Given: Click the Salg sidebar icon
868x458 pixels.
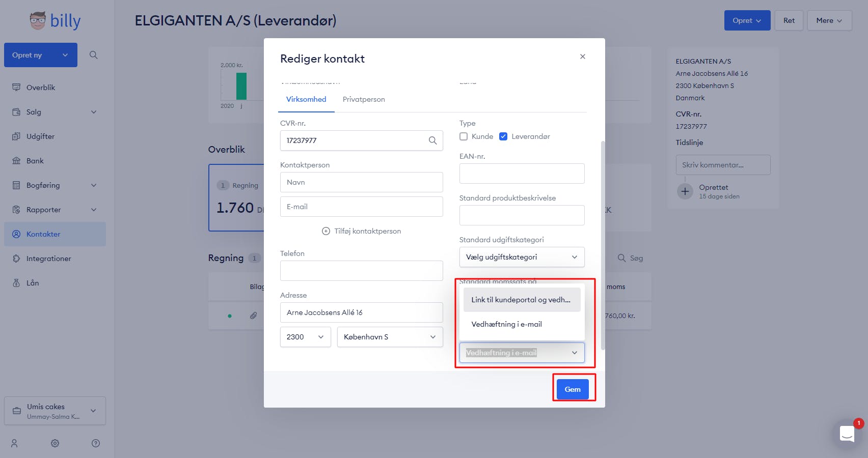Looking at the screenshot, I should click(x=16, y=112).
